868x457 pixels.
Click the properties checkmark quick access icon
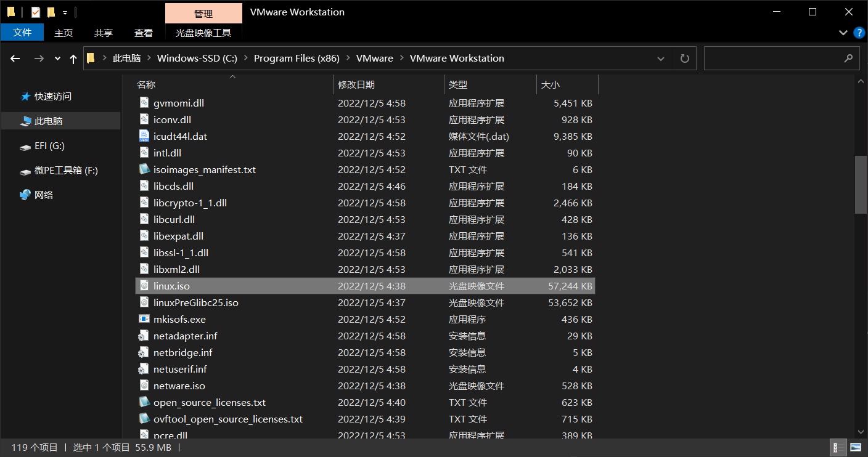coord(36,12)
